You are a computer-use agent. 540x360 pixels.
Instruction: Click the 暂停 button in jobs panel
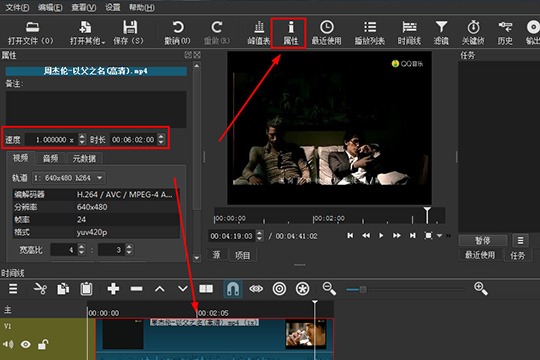[482, 240]
